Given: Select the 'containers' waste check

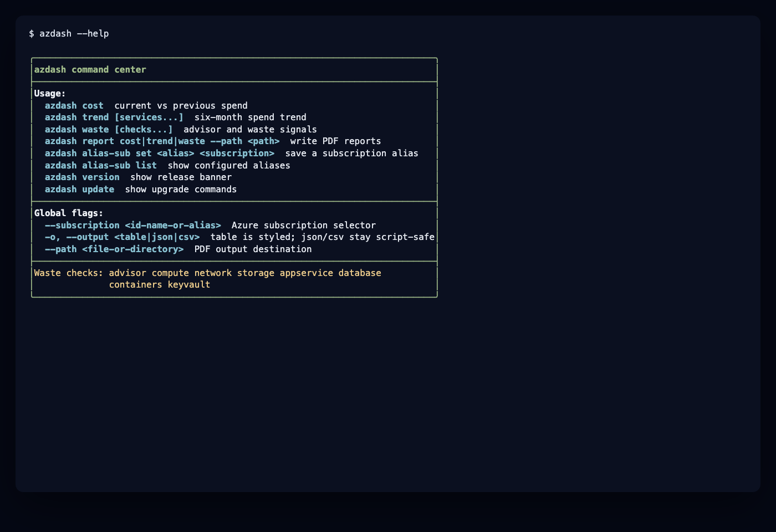Looking at the screenshot, I should tap(136, 284).
